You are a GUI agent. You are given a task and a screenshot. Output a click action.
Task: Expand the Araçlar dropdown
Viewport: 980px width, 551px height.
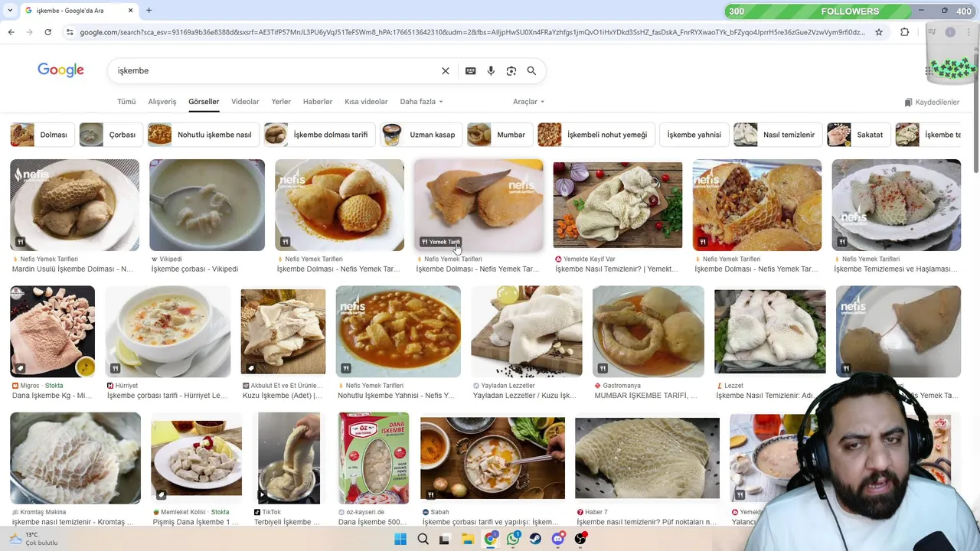point(528,102)
